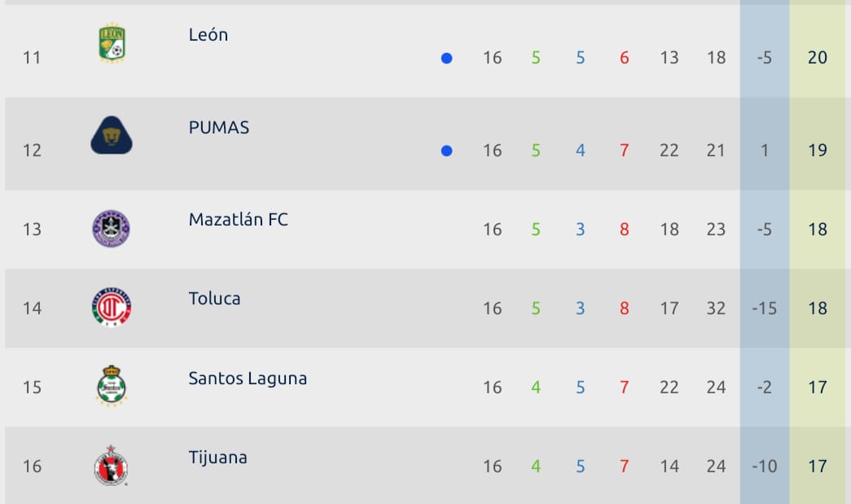This screenshot has width=851, height=504.
Task: Click the blue dot beside León
Action: pyautogui.click(x=446, y=58)
